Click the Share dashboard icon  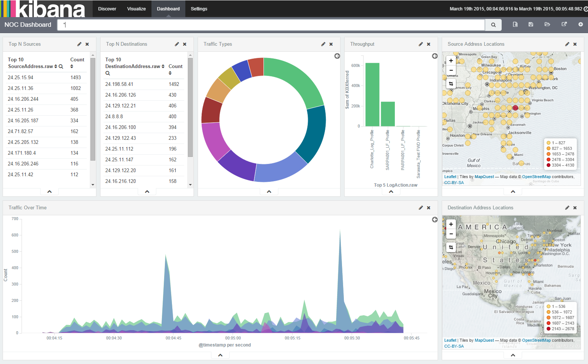564,25
